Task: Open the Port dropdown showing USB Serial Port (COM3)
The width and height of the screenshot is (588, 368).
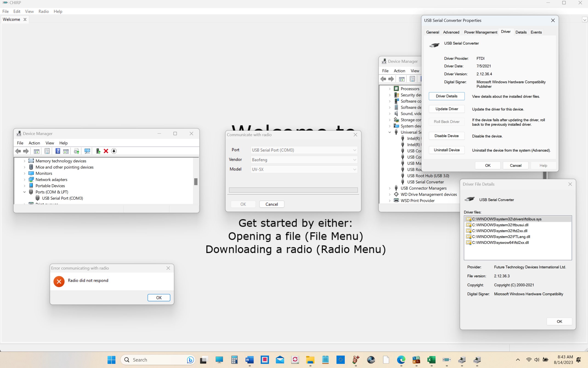Action: pos(304,150)
